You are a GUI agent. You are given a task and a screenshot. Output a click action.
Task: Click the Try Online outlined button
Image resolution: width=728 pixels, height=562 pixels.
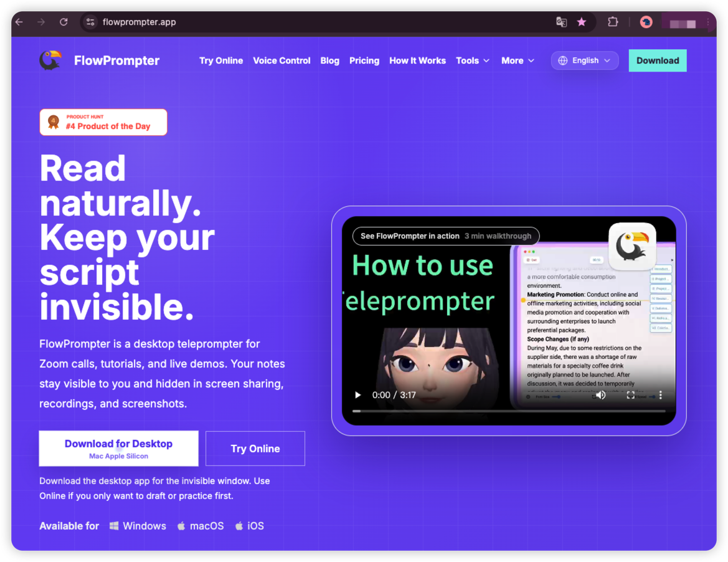[255, 448]
